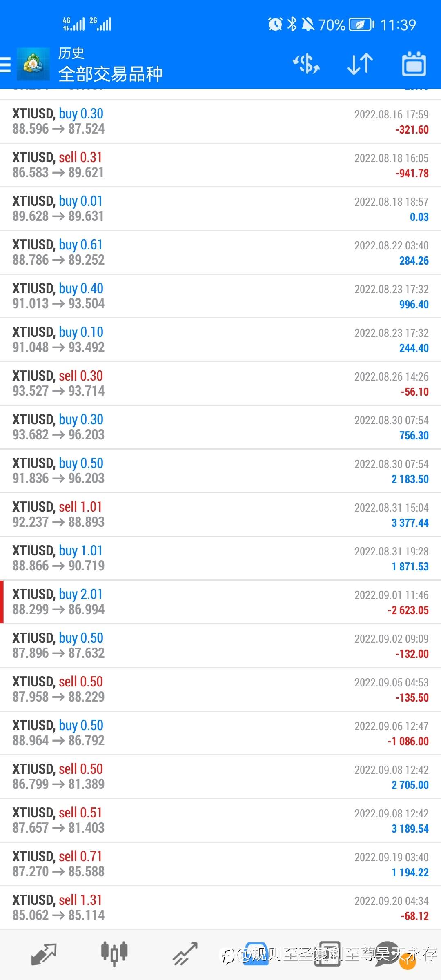Viewport: 441px width, 980px height.
Task: Open the News tab icon
Action: 327,954
